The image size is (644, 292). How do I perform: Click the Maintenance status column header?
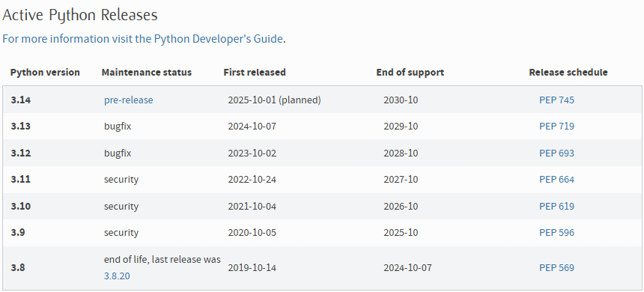(147, 73)
